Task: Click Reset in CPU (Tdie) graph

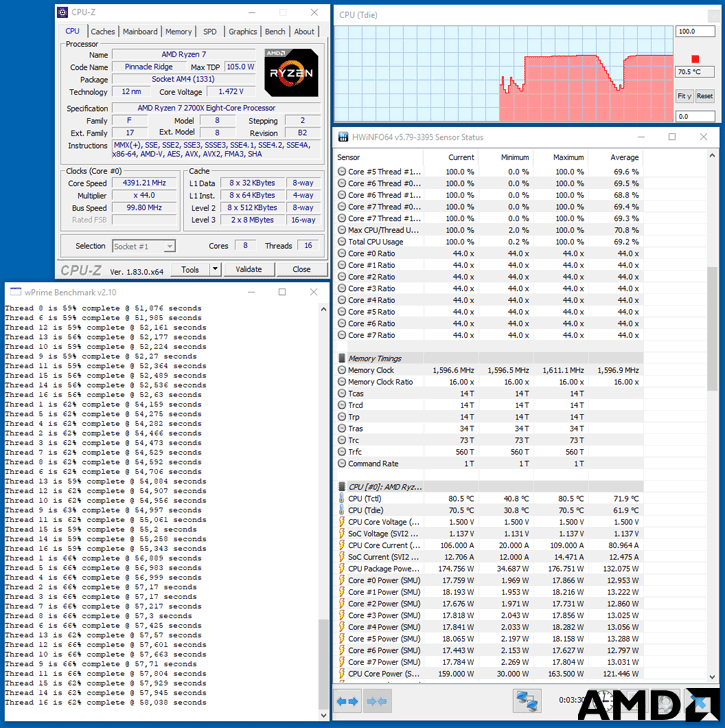Action: 705,96
